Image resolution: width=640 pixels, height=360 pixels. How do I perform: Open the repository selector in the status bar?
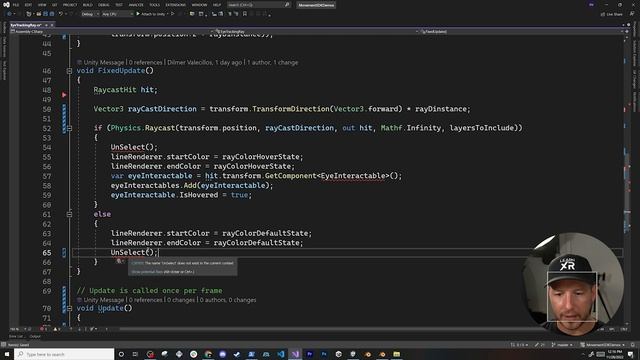coord(603,345)
